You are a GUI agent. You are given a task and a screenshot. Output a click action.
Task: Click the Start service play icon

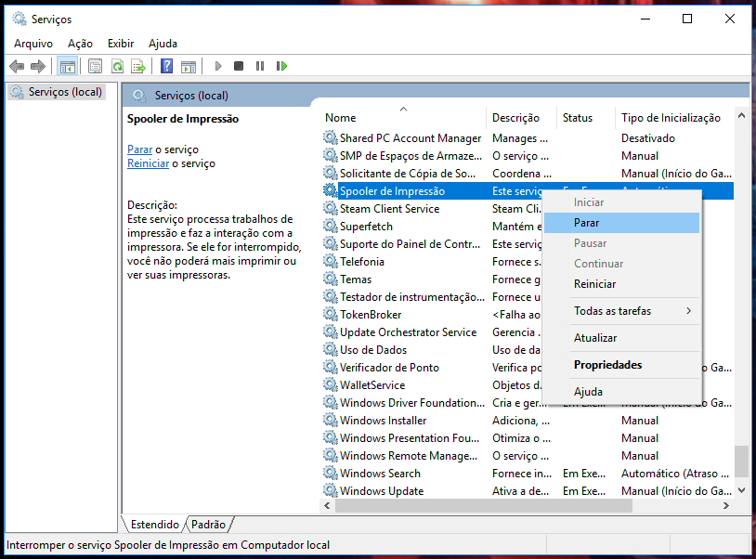coord(218,66)
